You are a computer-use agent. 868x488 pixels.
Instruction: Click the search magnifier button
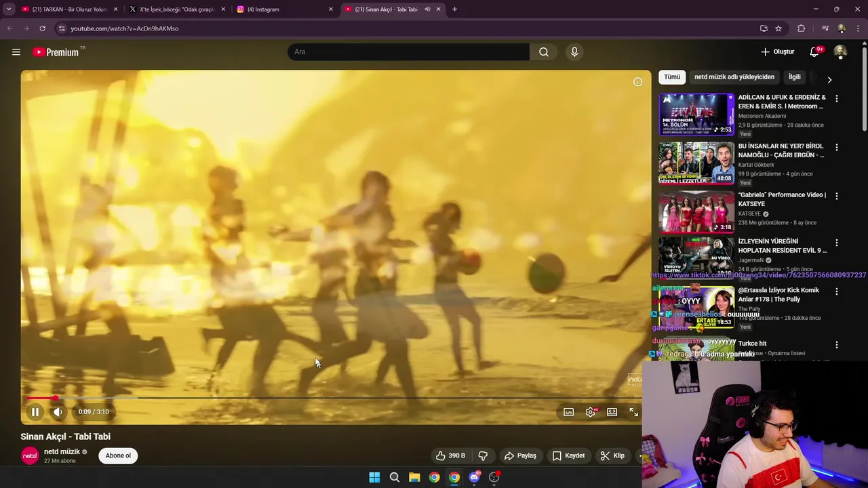coord(544,52)
